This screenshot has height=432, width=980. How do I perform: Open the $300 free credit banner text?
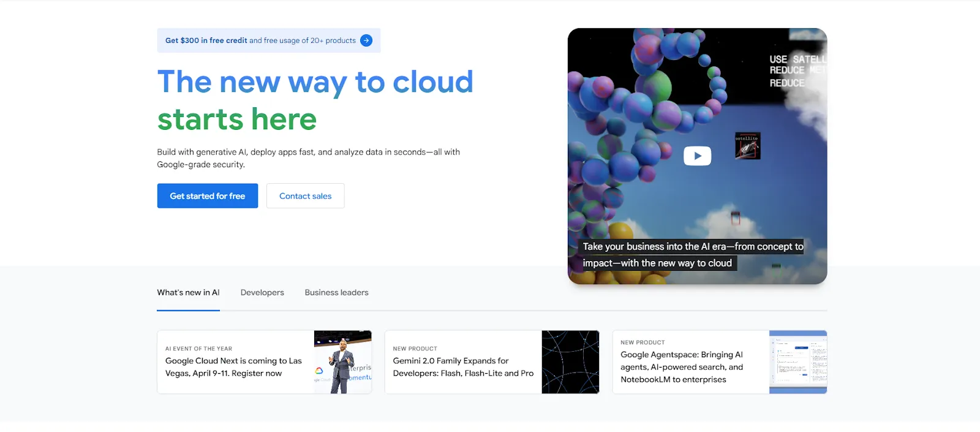tap(260, 40)
